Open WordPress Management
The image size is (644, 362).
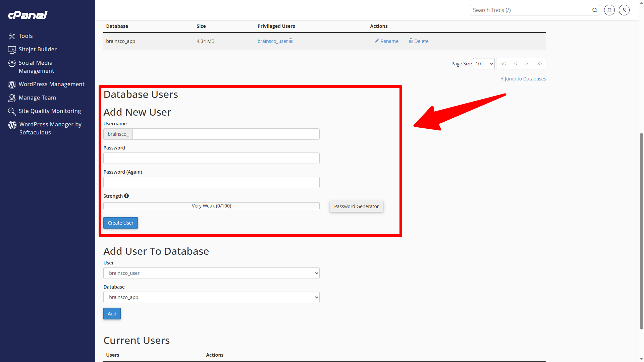point(52,84)
